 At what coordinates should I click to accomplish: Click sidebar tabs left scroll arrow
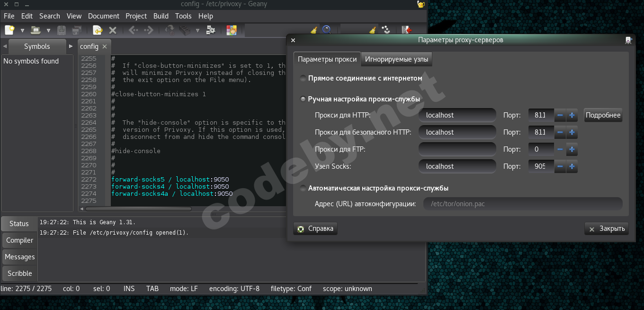5,46
